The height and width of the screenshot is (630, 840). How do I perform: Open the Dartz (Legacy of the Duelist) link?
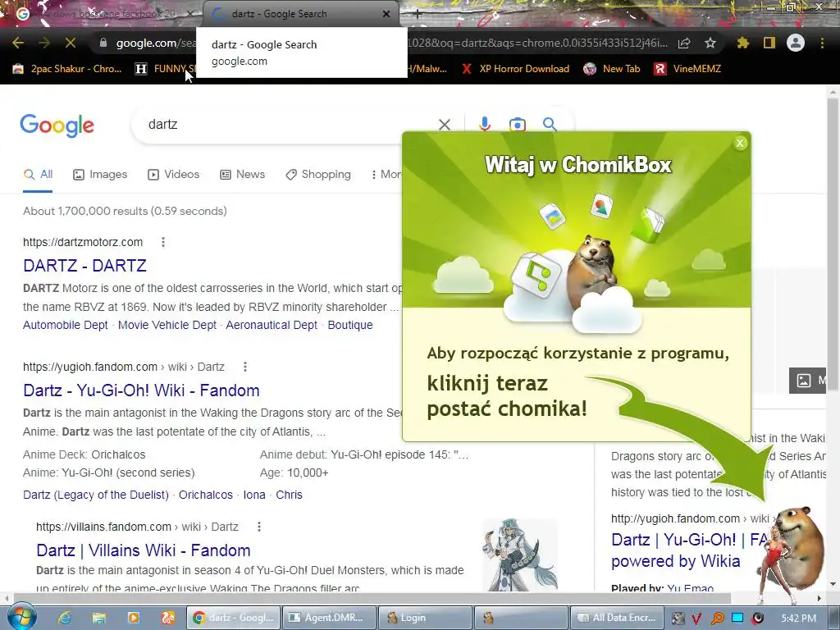tap(96, 495)
